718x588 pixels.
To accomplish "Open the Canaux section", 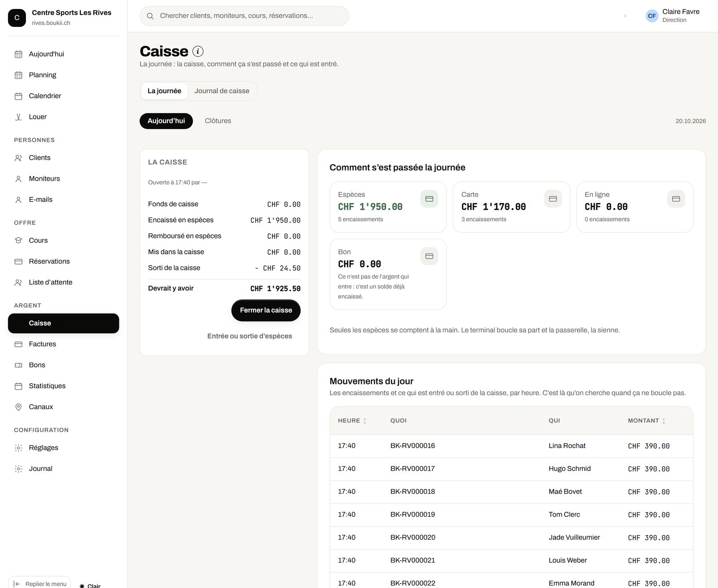I will point(63,407).
